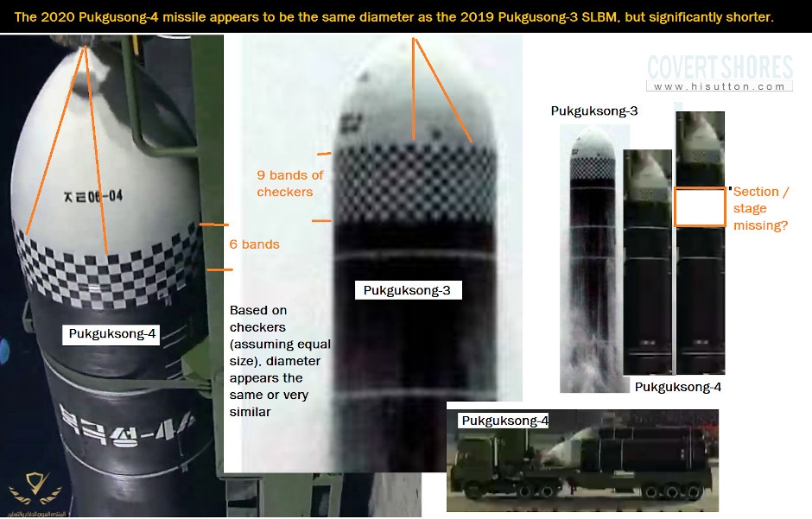812x519 pixels.
Task: Click the 'Pukguksong-3' label above comparison strips
Action: tap(594, 111)
